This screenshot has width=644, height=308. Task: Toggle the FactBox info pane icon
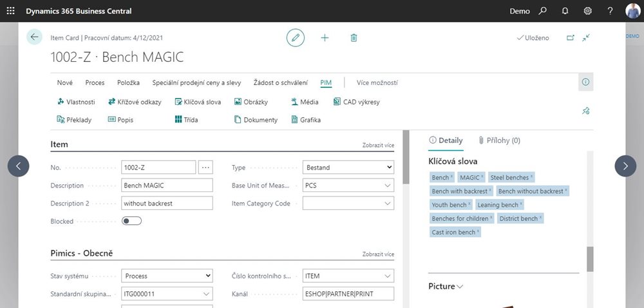(585, 82)
